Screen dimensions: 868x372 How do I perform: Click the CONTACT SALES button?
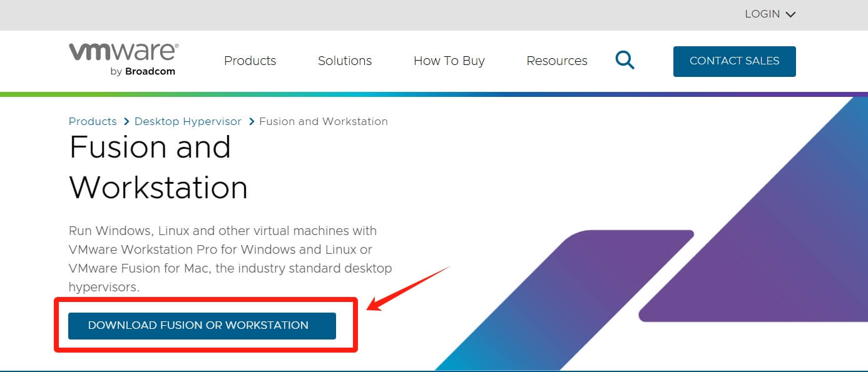[x=735, y=61]
